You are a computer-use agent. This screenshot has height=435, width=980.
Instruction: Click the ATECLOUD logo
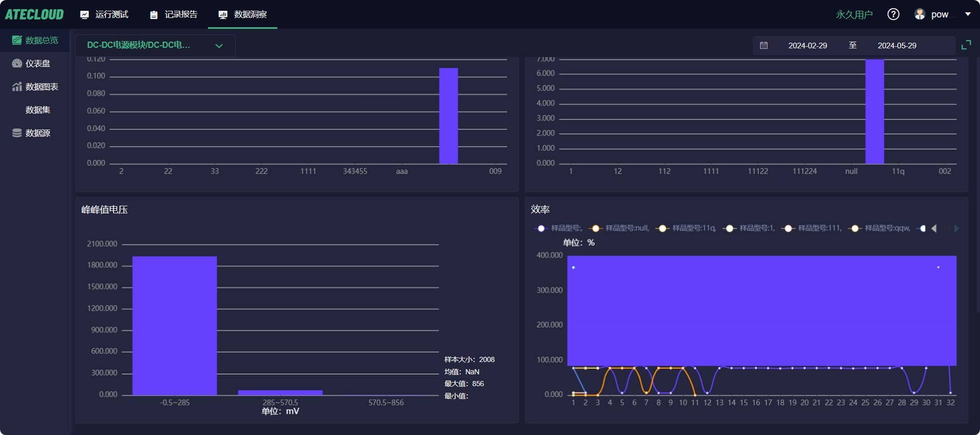coord(34,14)
